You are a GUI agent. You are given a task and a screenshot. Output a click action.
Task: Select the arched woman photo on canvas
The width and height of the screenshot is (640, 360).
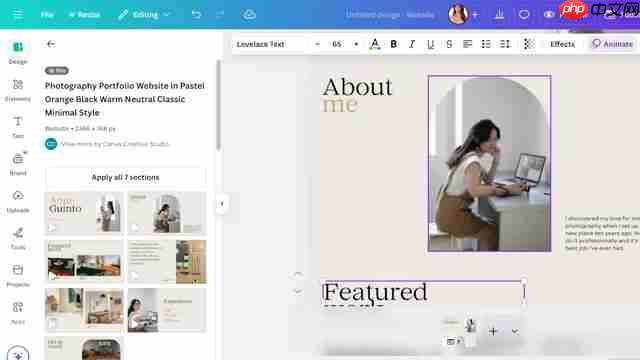click(489, 164)
